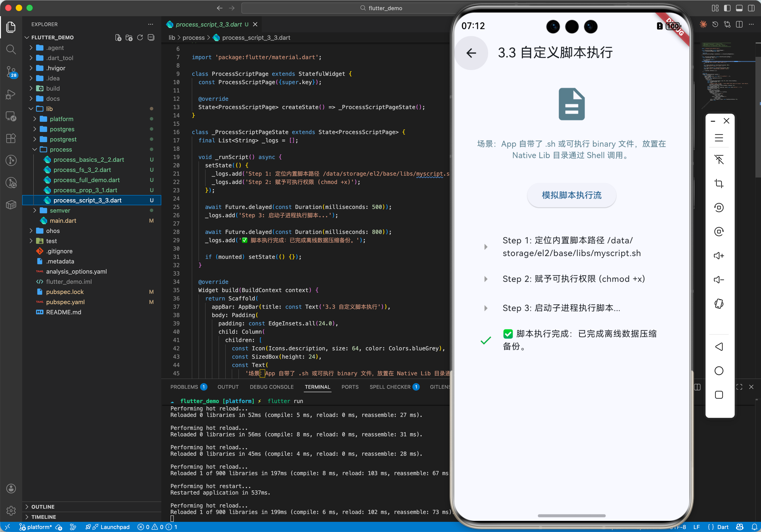The width and height of the screenshot is (761, 532).
Task: Click emulator volume up icon
Action: [x=718, y=256]
